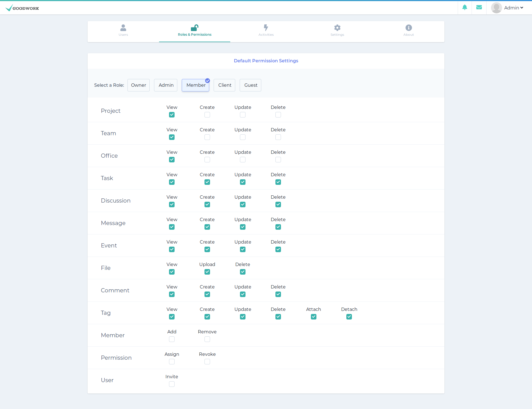Enable User Invite checkbox
The image size is (532, 409).
pos(172,384)
